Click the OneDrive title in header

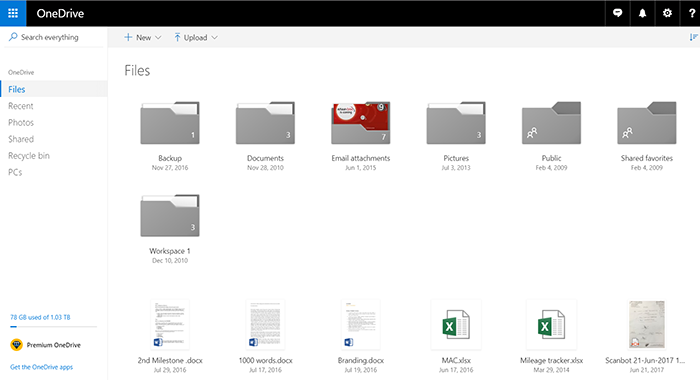[60, 13]
